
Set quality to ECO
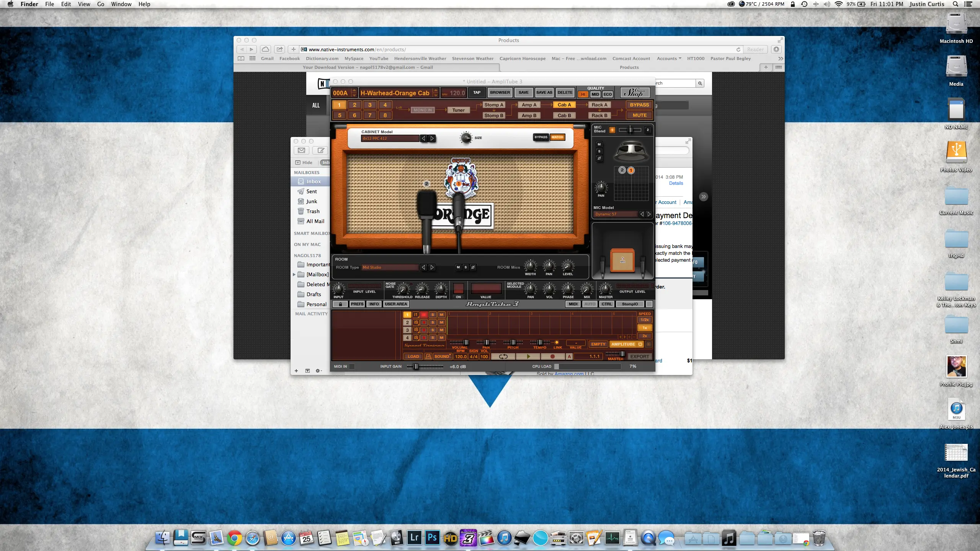(x=608, y=94)
